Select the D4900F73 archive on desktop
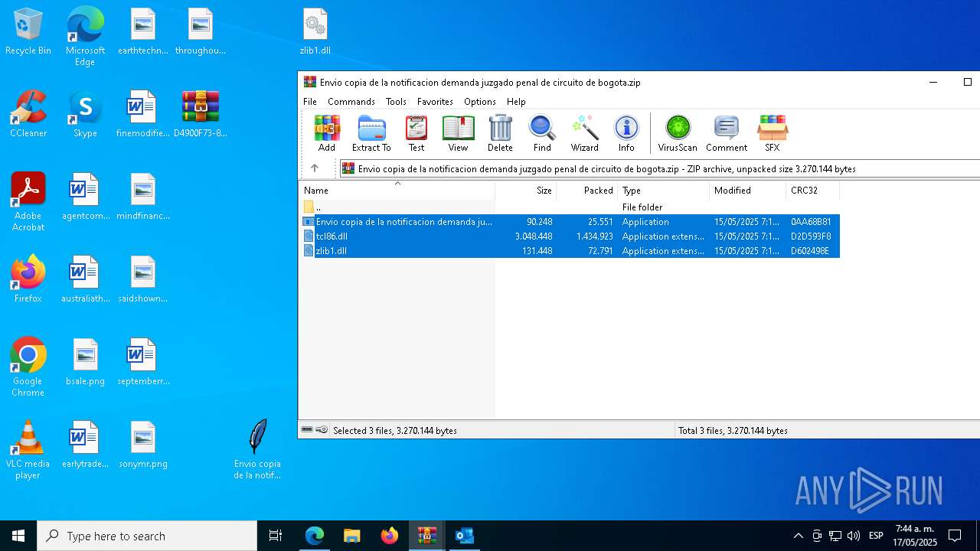This screenshot has height=551, width=980. (201, 114)
